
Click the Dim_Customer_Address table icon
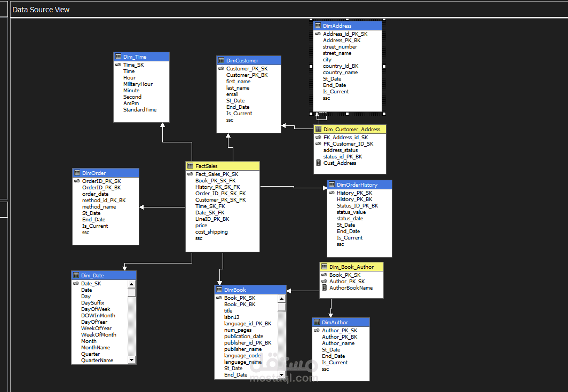tap(318, 129)
